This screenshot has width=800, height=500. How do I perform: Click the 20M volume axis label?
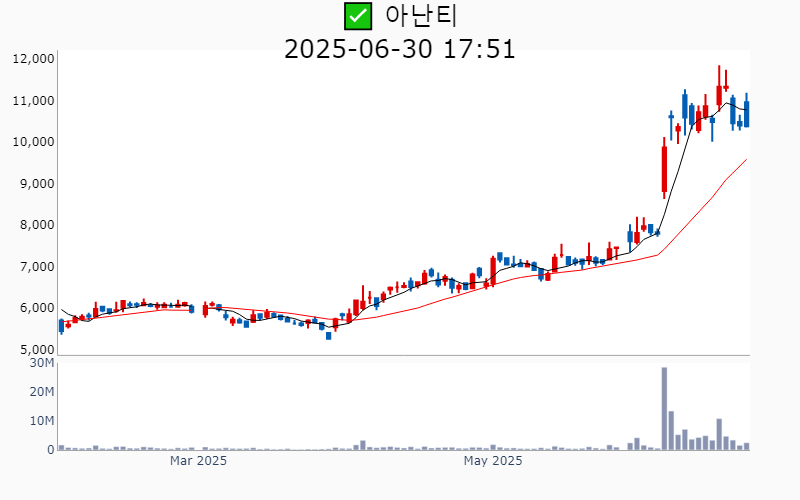tap(42, 392)
